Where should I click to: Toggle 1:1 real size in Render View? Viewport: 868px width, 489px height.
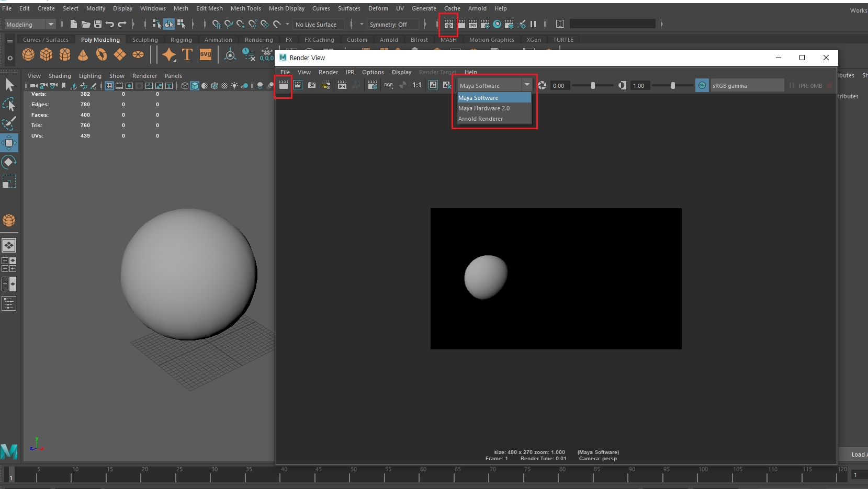(417, 85)
